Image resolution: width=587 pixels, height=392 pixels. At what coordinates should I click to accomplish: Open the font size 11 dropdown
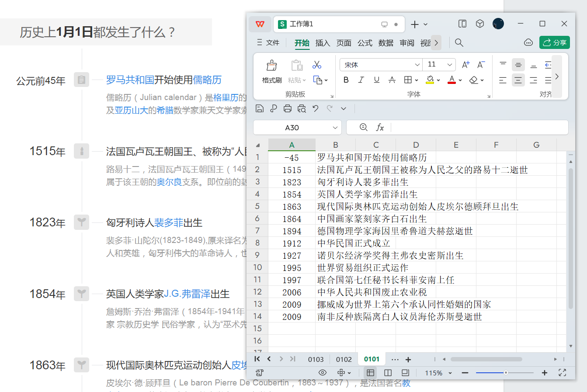[x=450, y=65]
